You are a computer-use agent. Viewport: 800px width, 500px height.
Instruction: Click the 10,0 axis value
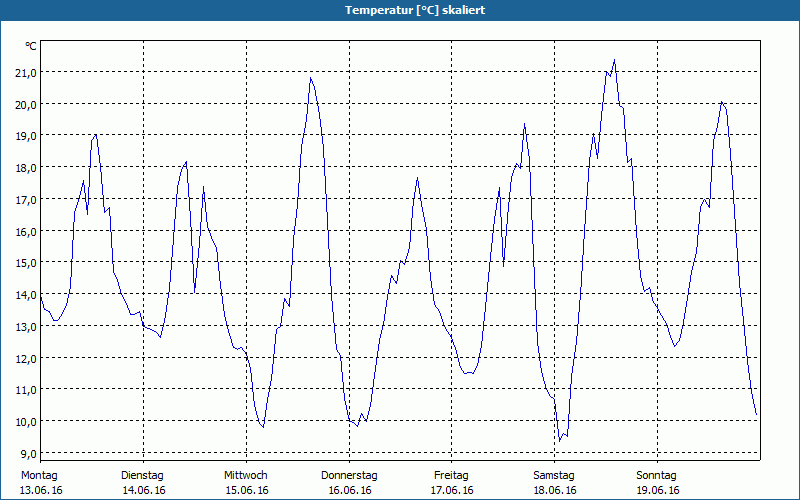(26, 422)
